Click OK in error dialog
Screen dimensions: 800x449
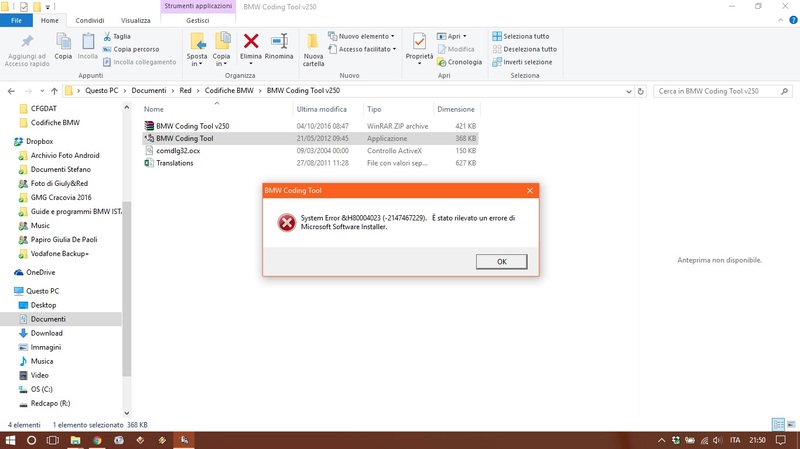pos(502,262)
